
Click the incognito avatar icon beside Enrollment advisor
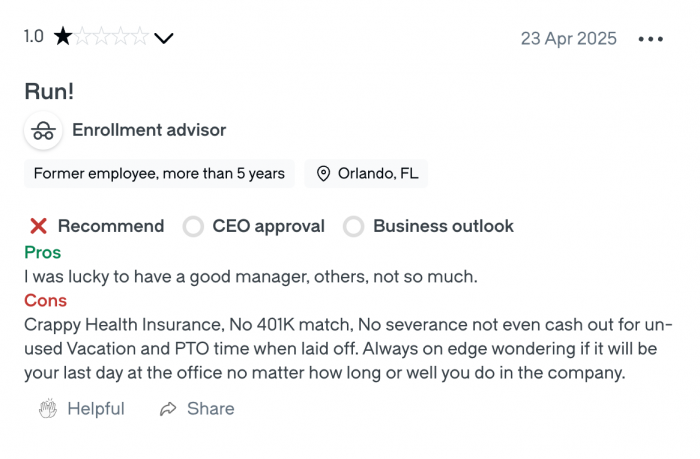[x=42, y=131]
